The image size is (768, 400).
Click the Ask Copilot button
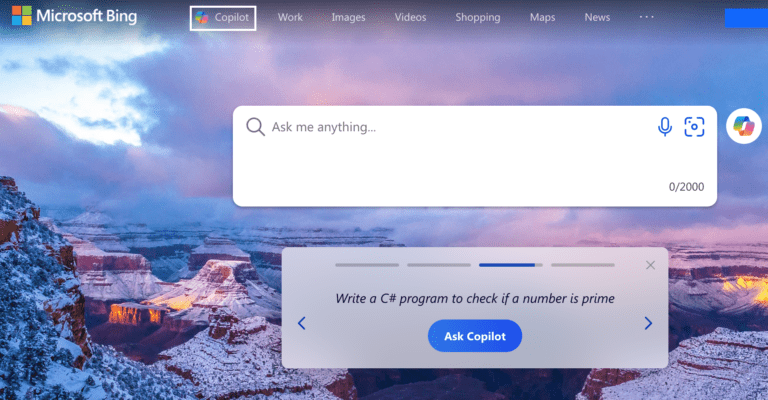475,336
